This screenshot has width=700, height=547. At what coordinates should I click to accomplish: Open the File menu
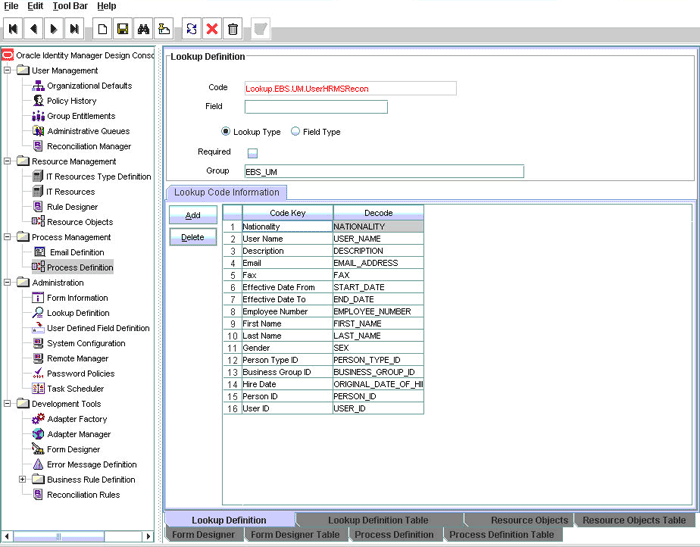click(11, 6)
